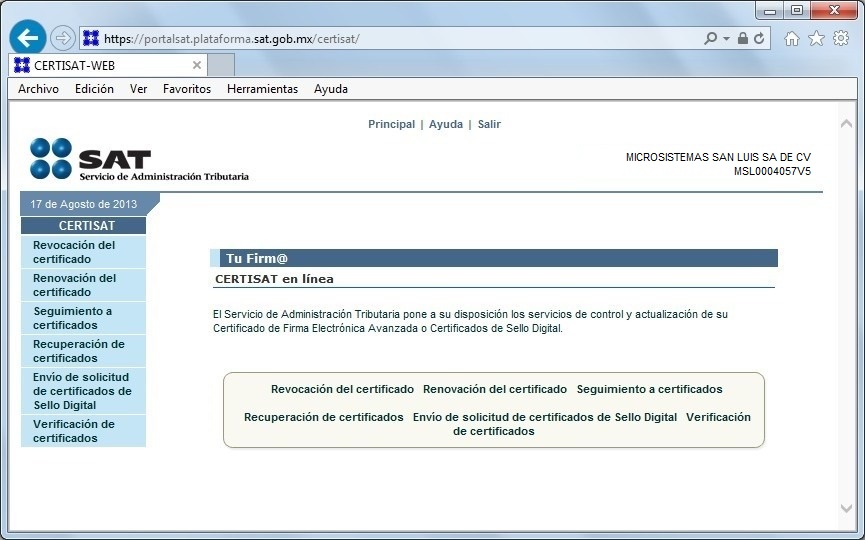Click the Salir link to log out
Image resolution: width=865 pixels, height=540 pixels.
489,124
